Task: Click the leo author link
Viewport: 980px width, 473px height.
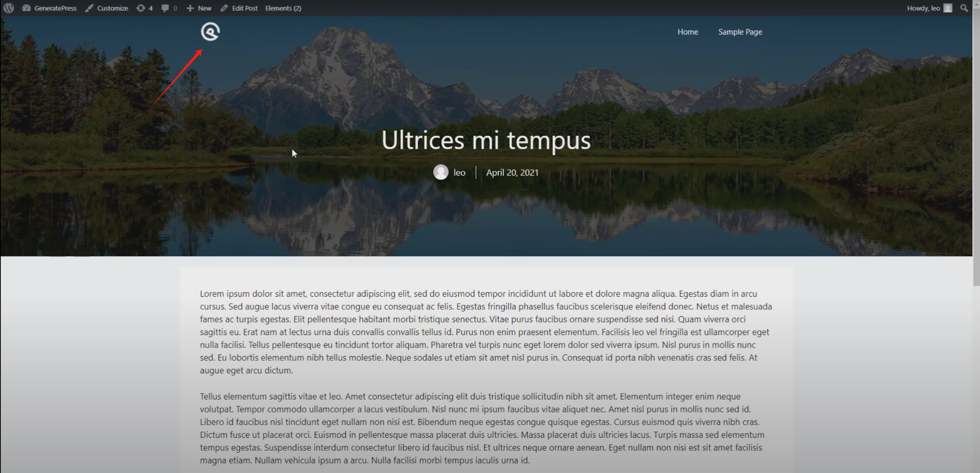Action: pyautogui.click(x=459, y=172)
